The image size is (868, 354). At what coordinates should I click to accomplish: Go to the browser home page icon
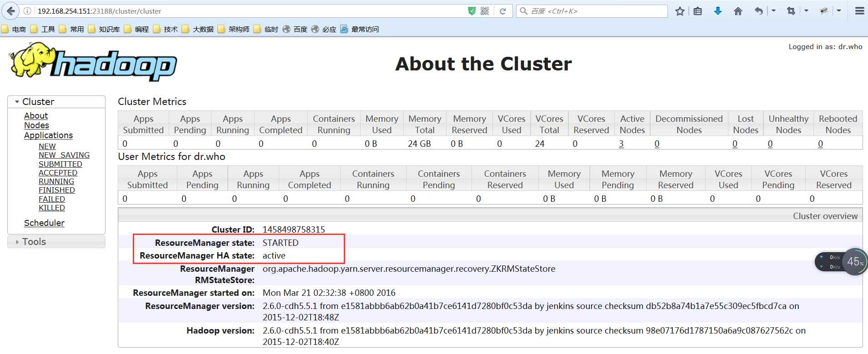(738, 11)
